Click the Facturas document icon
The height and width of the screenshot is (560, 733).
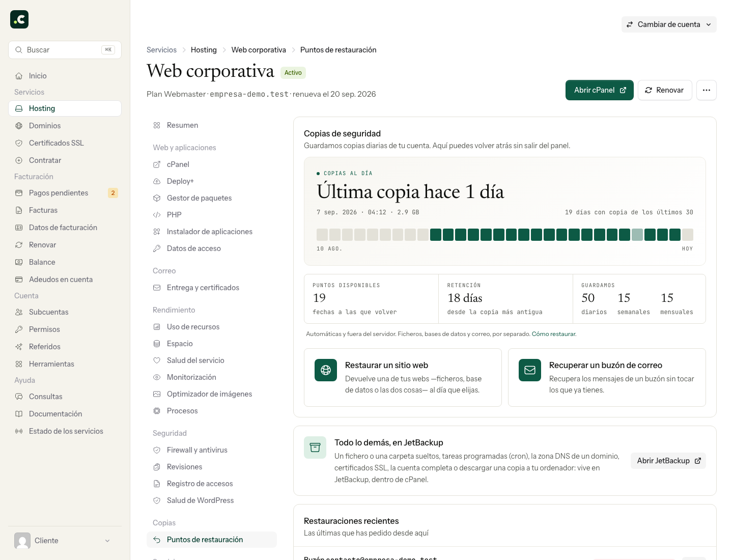[19, 210]
